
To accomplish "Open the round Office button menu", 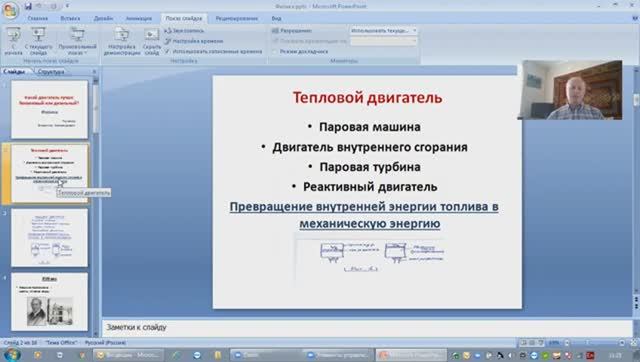I will (10, 10).
